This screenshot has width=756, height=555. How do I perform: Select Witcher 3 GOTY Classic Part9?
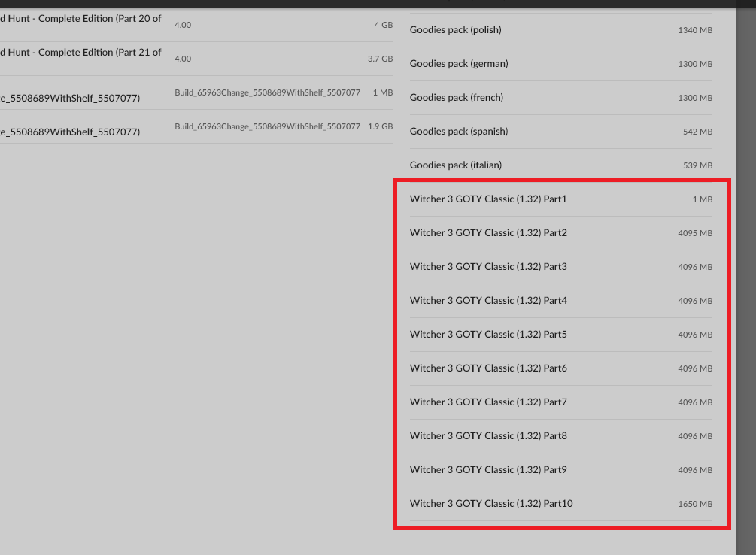tap(488, 470)
